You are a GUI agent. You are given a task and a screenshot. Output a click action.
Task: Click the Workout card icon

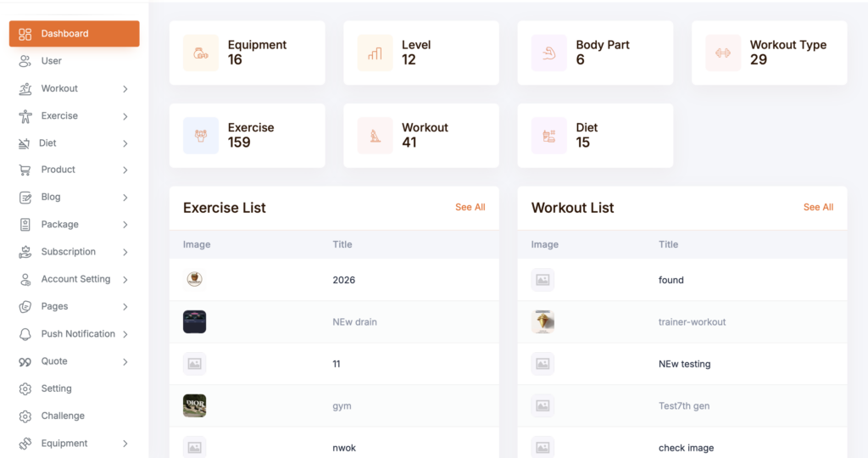(x=375, y=136)
